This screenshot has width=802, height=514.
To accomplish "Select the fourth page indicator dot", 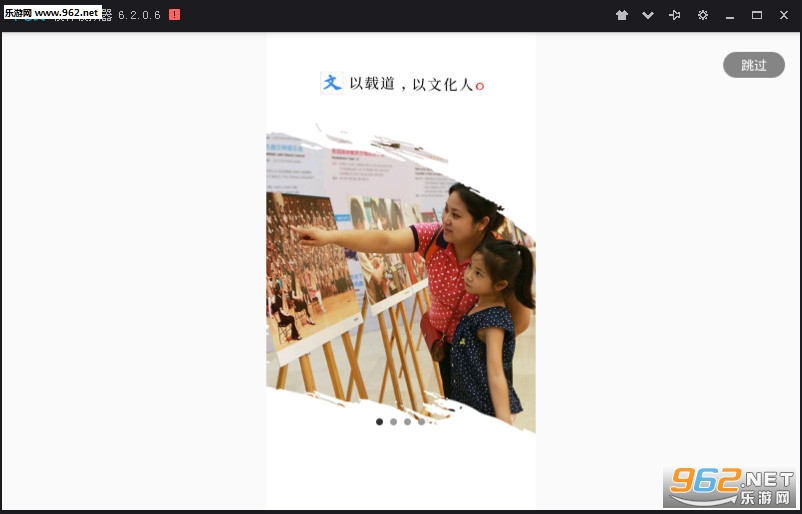I will [x=421, y=422].
